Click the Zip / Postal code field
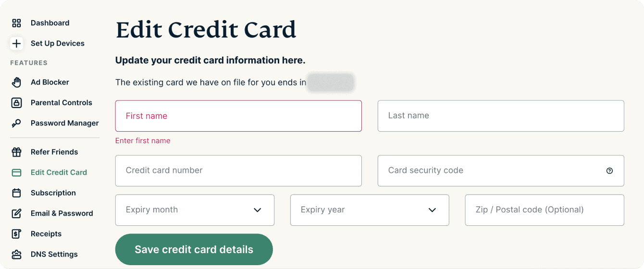 point(545,210)
